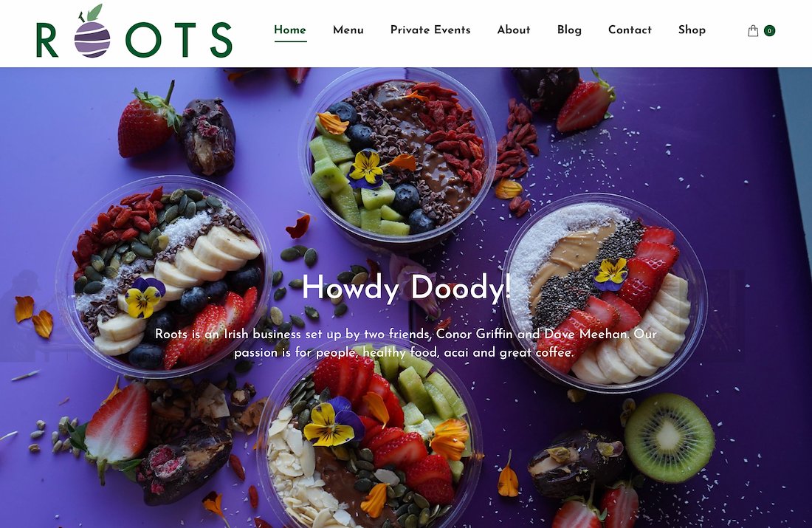Open the Contact page
Viewport: 812px width, 528px height.
630,30
